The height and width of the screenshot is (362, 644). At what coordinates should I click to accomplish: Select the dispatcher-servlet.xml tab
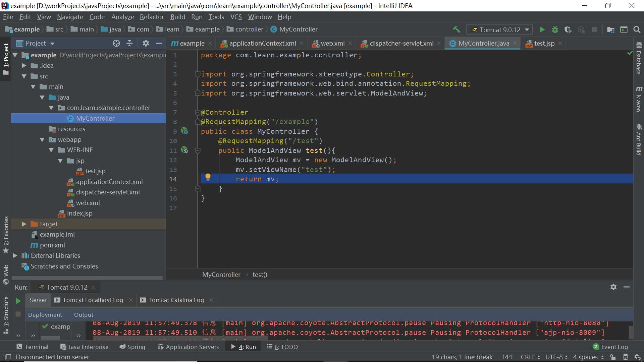pyautogui.click(x=400, y=43)
